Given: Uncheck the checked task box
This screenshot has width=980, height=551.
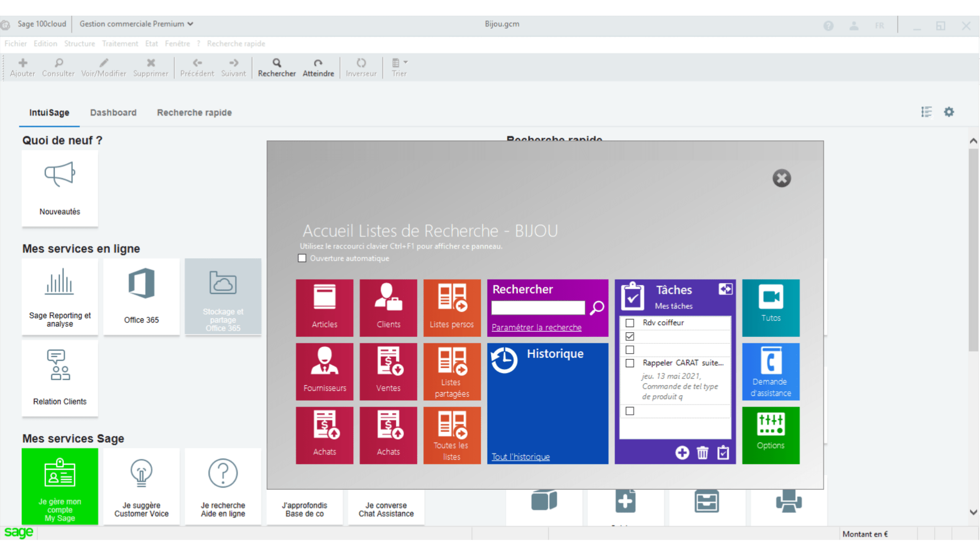Looking at the screenshot, I should (630, 336).
